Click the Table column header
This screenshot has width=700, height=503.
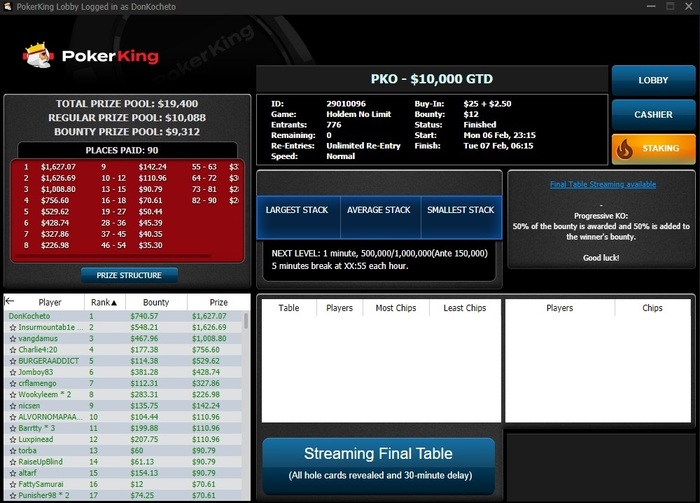[288, 308]
